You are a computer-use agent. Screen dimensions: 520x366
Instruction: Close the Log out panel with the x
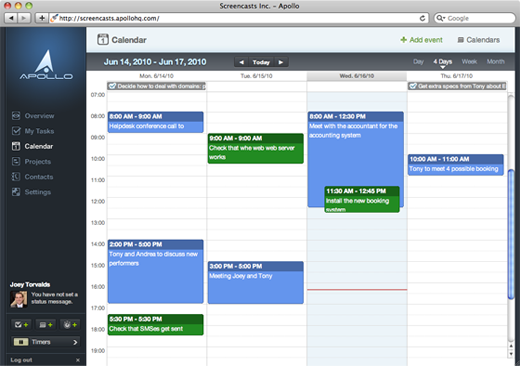[78, 360]
